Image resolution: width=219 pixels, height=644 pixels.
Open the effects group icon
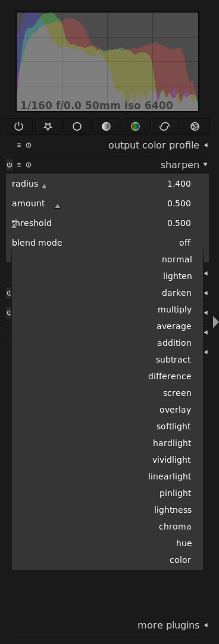pyautogui.click(x=195, y=126)
